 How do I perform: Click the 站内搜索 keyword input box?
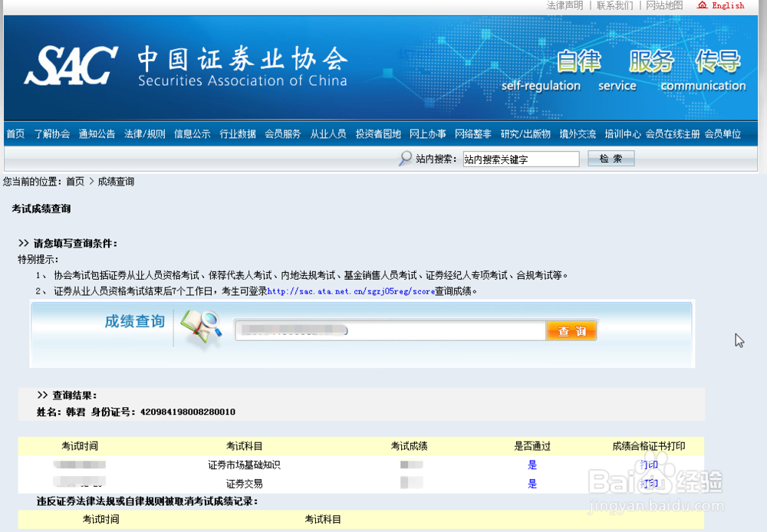point(522,159)
